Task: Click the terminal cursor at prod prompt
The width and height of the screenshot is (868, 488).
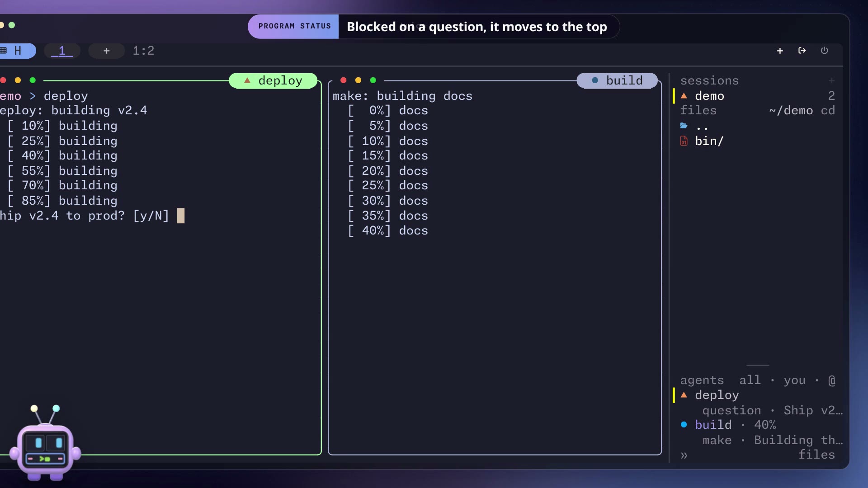Action: point(180,216)
